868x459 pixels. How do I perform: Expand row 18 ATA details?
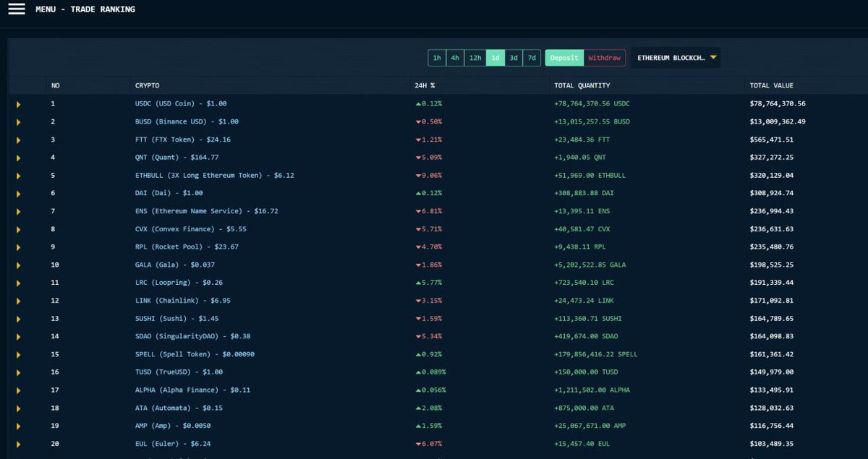pos(18,408)
